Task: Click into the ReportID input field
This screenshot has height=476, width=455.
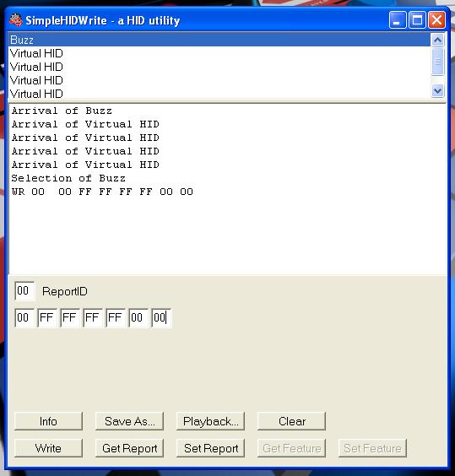Action: pos(24,291)
